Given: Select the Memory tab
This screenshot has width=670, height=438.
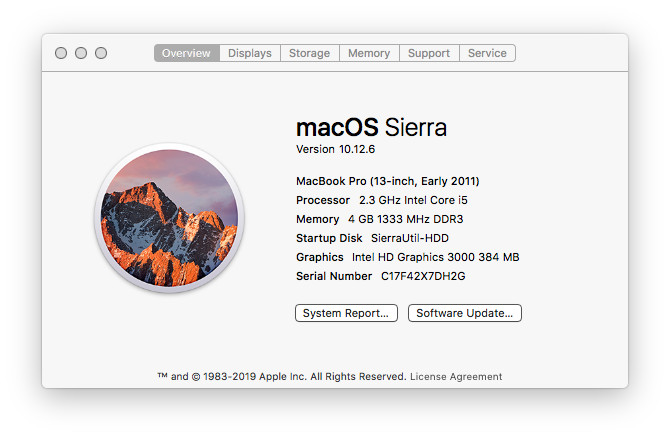Looking at the screenshot, I should click(x=369, y=53).
